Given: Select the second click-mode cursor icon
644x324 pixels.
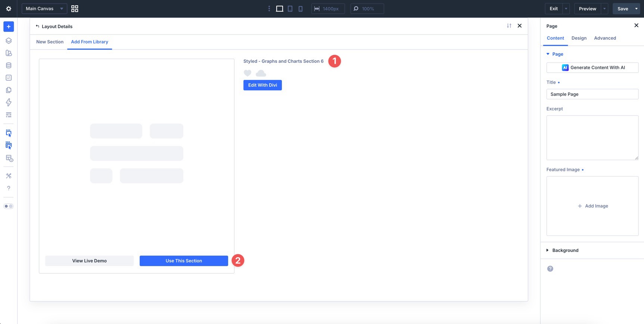Looking at the screenshot, I should (x=9, y=146).
